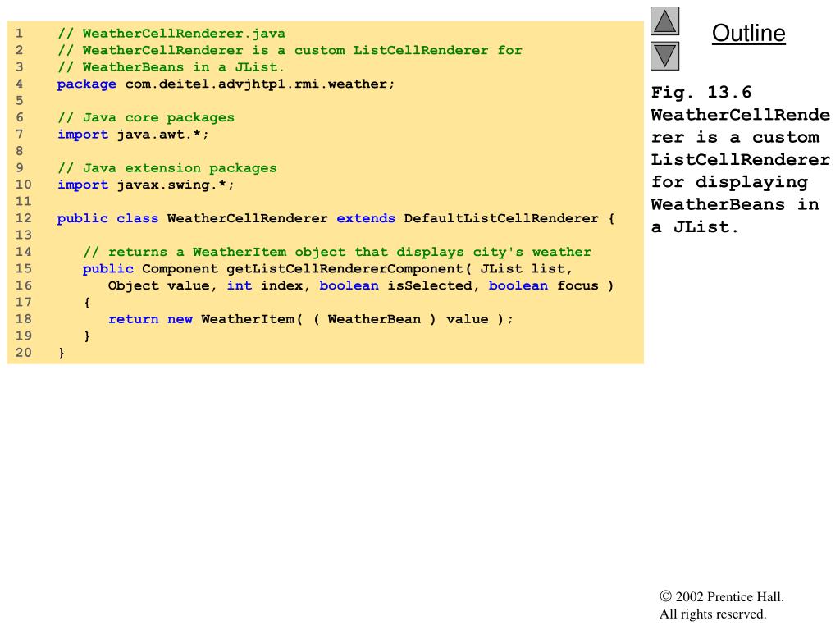840x630 pixels.
Task: Click the 'custom ListCellRenderer for' comment line
Action: pyautogui.click(x=290, y=50)
